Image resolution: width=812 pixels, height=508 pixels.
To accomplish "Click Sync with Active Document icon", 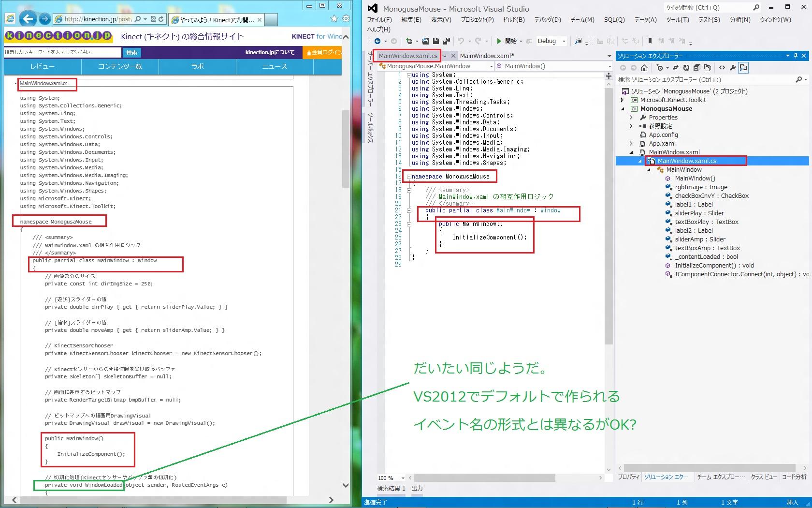I will click(x=676, y=68).
